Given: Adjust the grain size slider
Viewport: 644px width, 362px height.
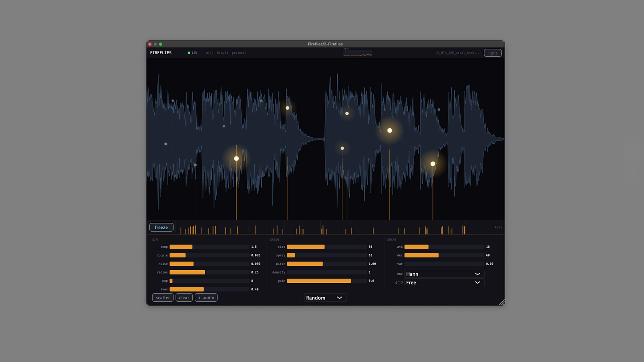Looking at the screenshot, I should click(x=327, y=247).
